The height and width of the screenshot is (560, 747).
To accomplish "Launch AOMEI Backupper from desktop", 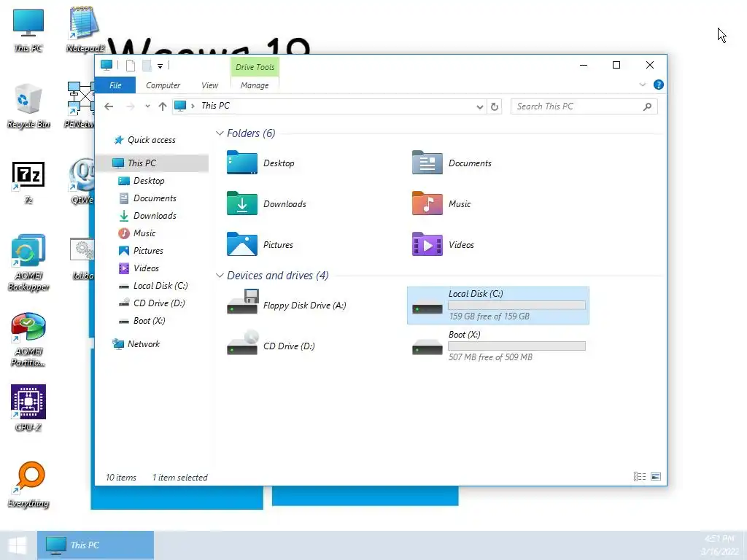I will 28,262.
